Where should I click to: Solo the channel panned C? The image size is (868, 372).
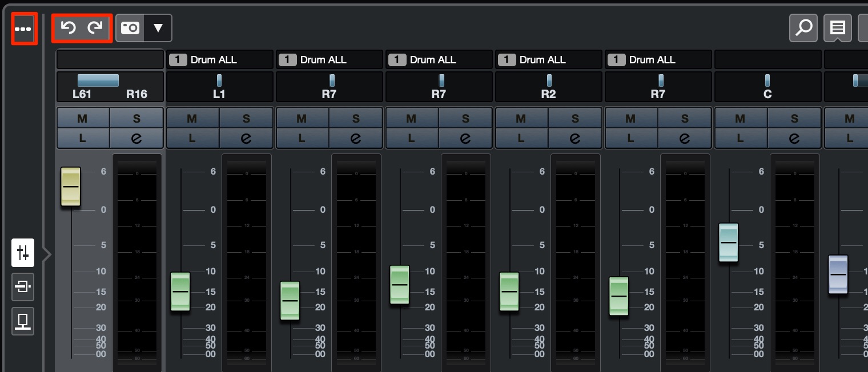pos(794,118)
